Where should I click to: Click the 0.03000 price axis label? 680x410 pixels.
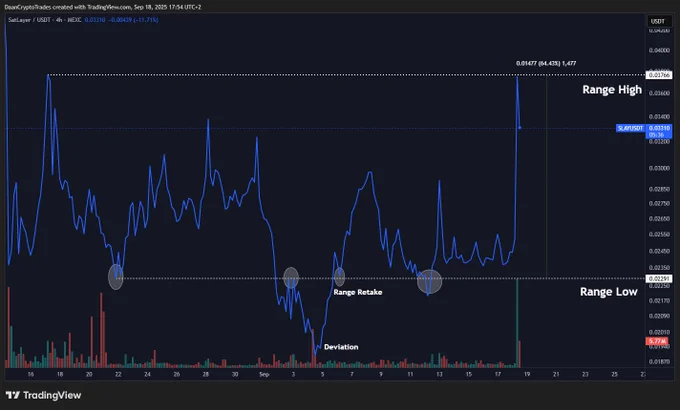659,168
